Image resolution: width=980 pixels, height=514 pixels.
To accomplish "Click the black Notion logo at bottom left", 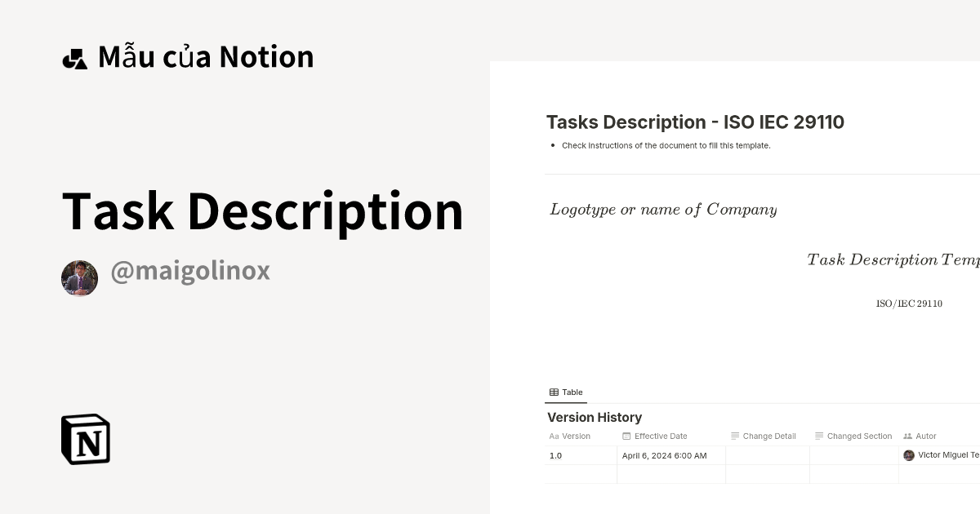I will (x=85, y=439).
